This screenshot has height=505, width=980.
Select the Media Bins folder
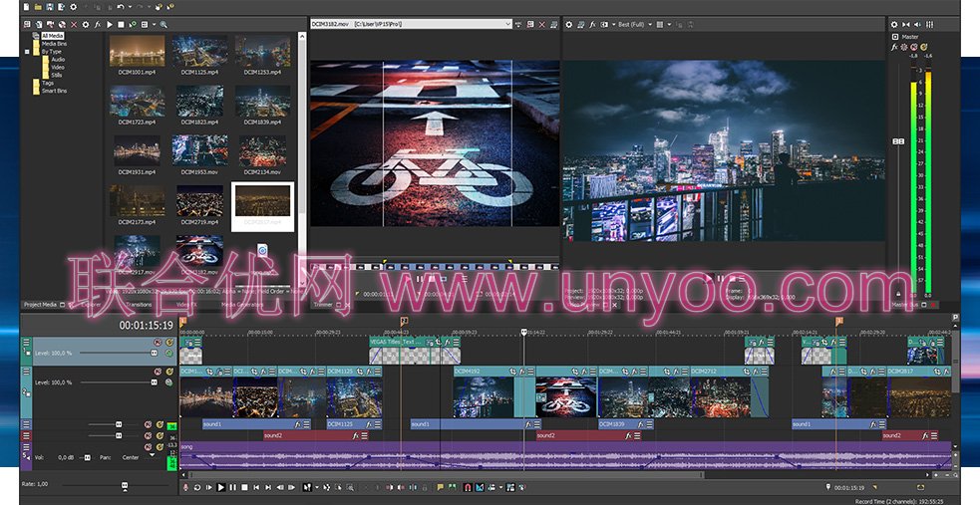(x=55, y=44)
